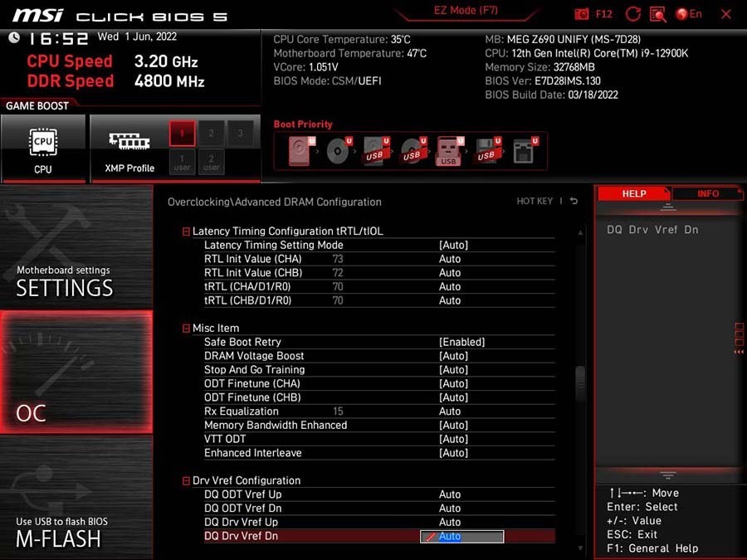Open the OC section

tap(76, 372)
